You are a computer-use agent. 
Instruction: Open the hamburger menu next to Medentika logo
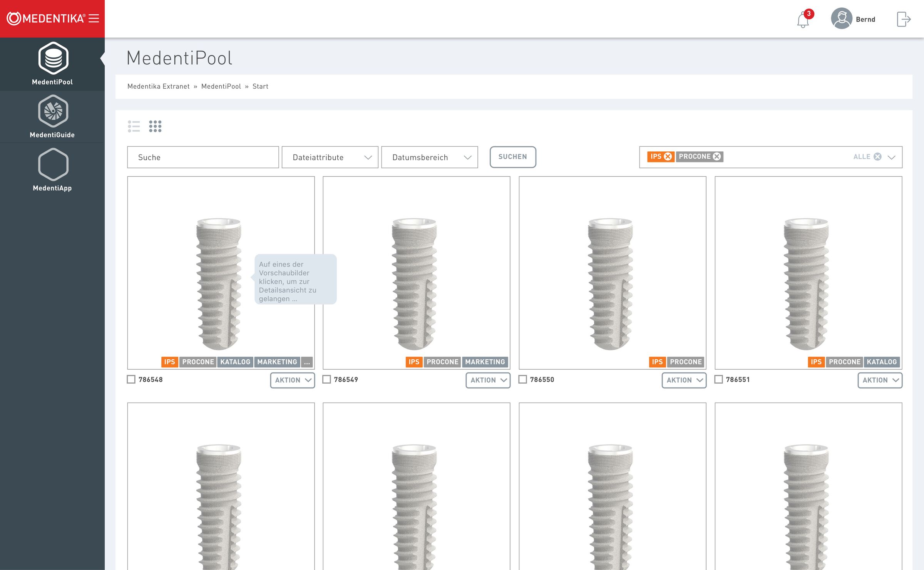[x=94, y=18]
